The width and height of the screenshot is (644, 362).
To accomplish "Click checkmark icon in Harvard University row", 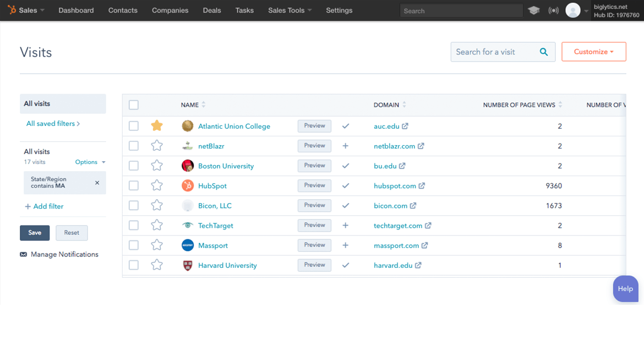I will pyautogui.click(x=346, y=265).
